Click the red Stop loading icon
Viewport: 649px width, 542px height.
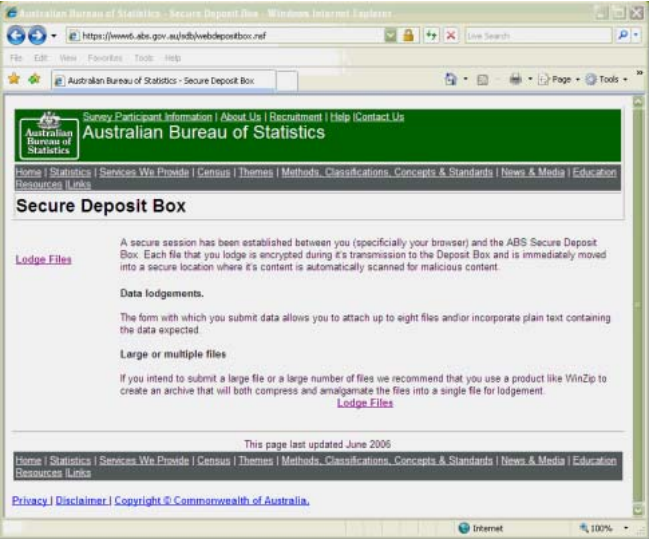point(451,36)
